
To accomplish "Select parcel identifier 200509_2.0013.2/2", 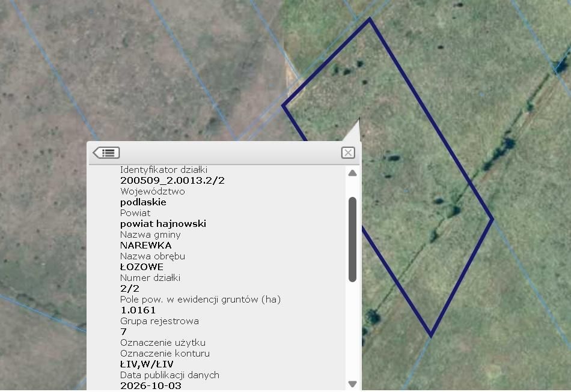I will click(x=173, y=180).
